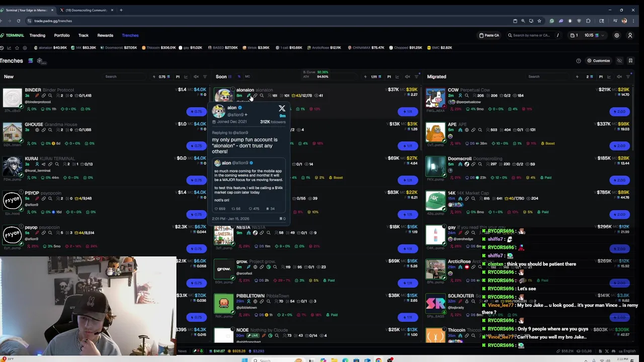
Task: Open the filter icon in New column
Action: (x=205, y=76)
